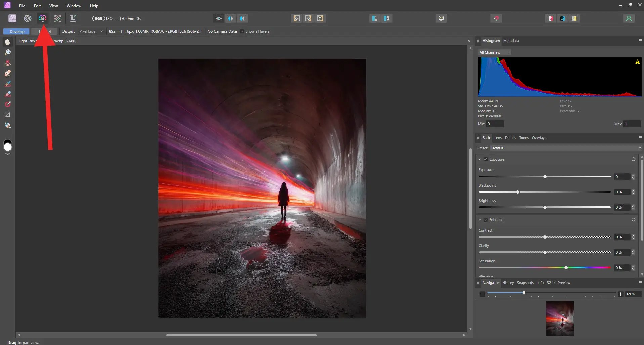Click the Tone Mapping persona icon
Image resolution: width=644 pixels, height=345 pixels.
tap(58, 18)
